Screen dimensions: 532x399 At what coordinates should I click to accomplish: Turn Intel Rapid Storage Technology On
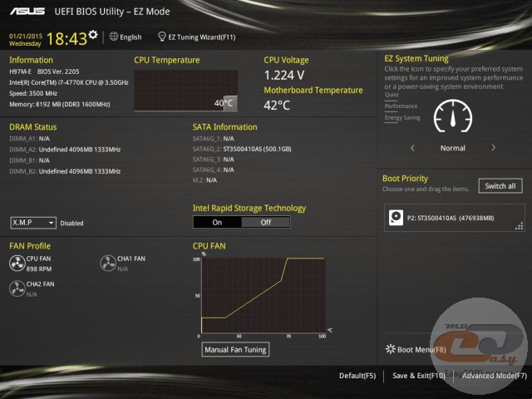[x=217, y=222]
